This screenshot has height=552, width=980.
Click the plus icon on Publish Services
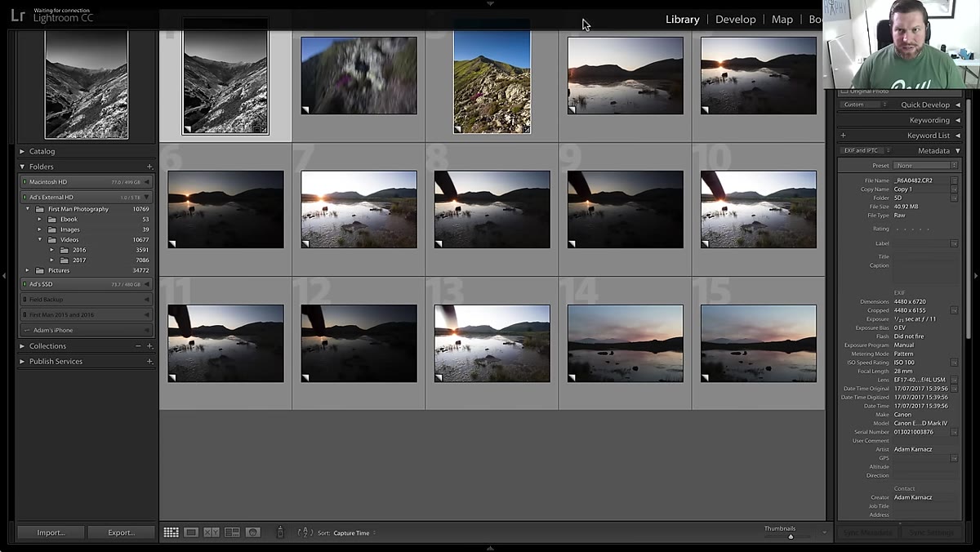[149, 361]
